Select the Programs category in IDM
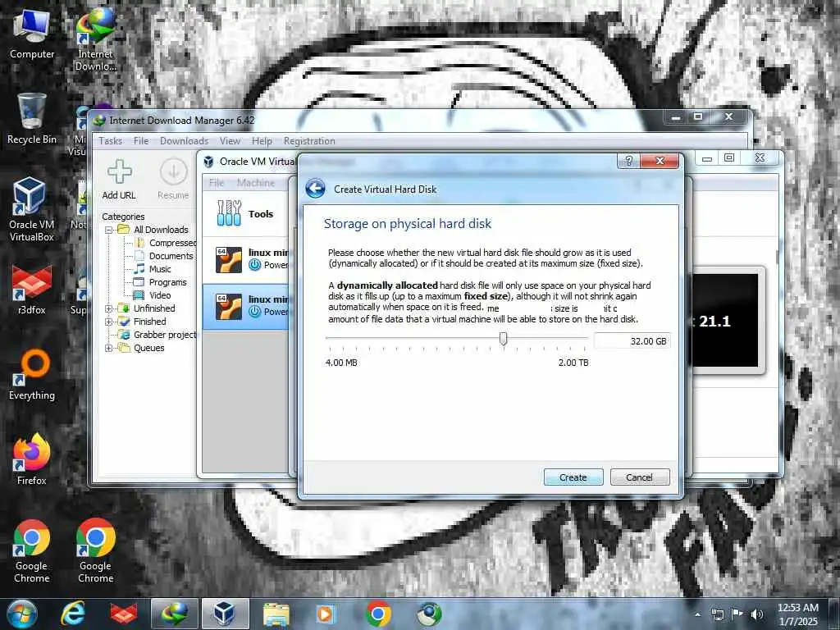The image size is (840, 630). (167, 282)
